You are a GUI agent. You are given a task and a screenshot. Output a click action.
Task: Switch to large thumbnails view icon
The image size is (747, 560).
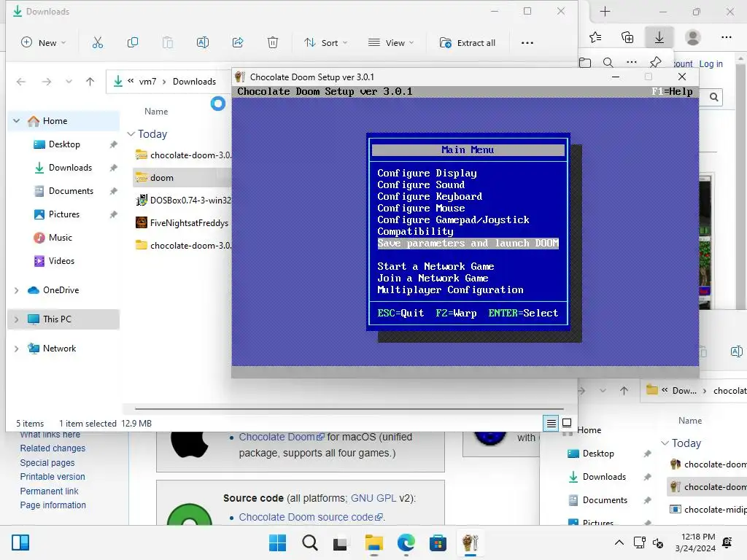point(567,423)
